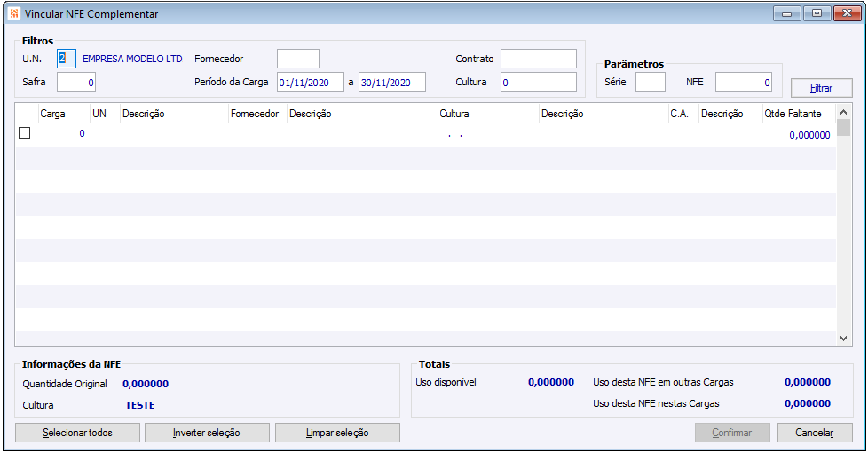
Task: Click the Uso disponível value
Action: [x=551, y=382]
